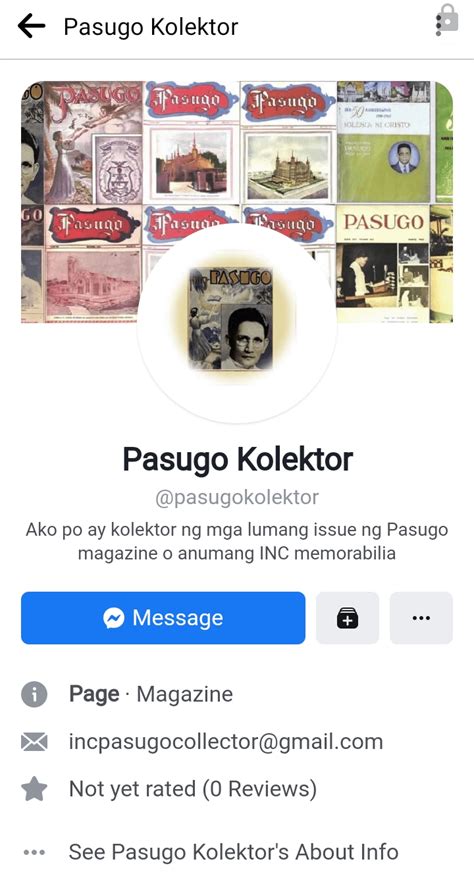The height and width of the screenshot is (878, 474).
Task: Send a Message to Pasugo Kolektor
Action: click(163, 618)
